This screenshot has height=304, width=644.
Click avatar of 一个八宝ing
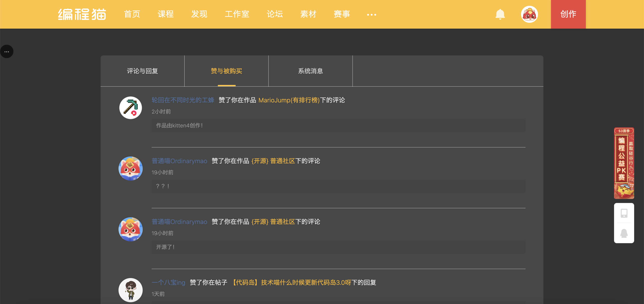coord(131,290)
